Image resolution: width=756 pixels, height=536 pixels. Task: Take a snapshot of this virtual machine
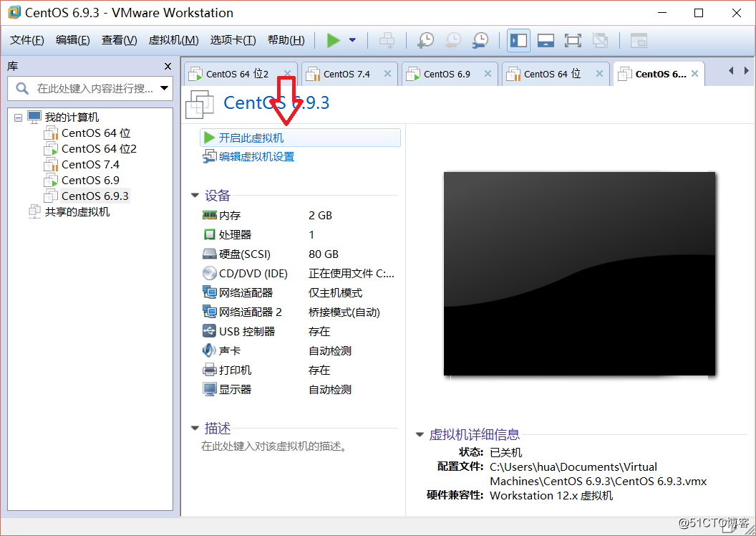click(425, 40)
